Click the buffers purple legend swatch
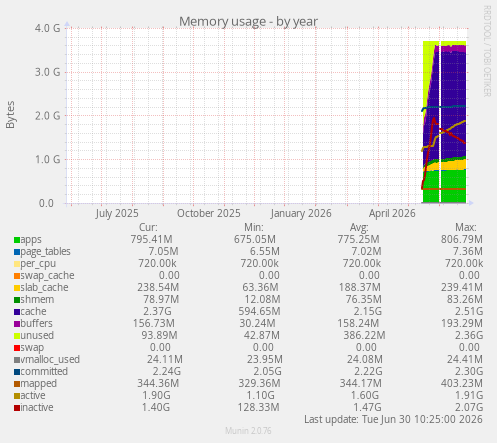The width and height of the screenshot is (497, 443). (x=17, y=324)
